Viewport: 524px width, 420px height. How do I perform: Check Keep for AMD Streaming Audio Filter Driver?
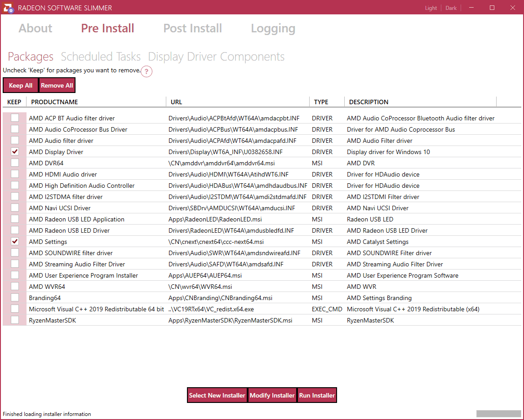15,264
